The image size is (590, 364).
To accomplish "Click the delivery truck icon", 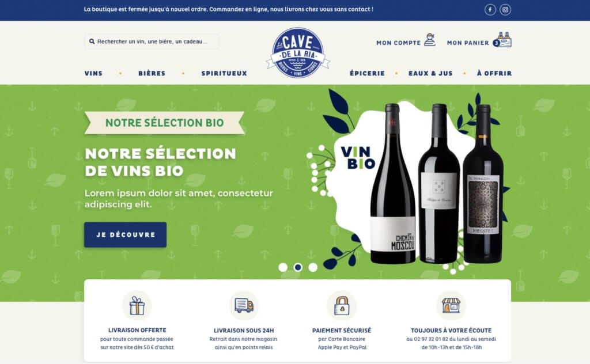I will [244, 305].
